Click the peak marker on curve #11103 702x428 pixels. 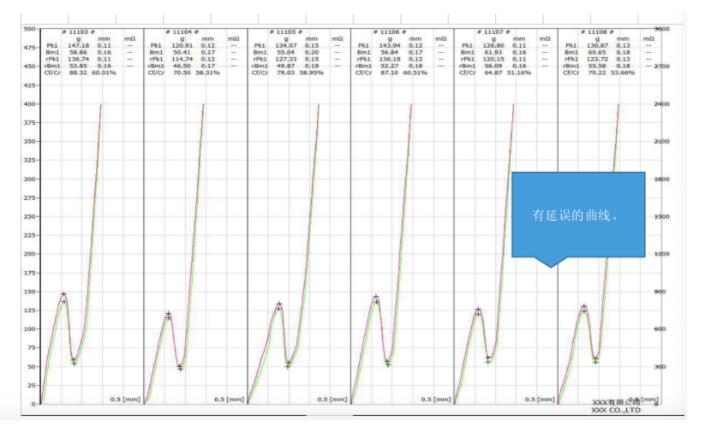coord(64,296)
